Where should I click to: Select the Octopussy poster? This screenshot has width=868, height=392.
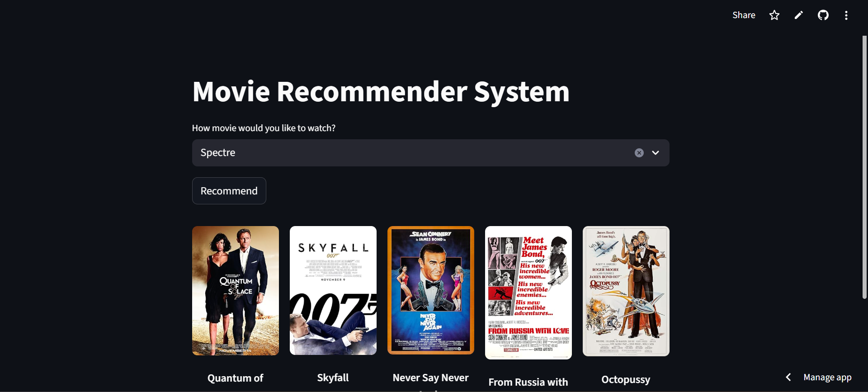point(626,291)
